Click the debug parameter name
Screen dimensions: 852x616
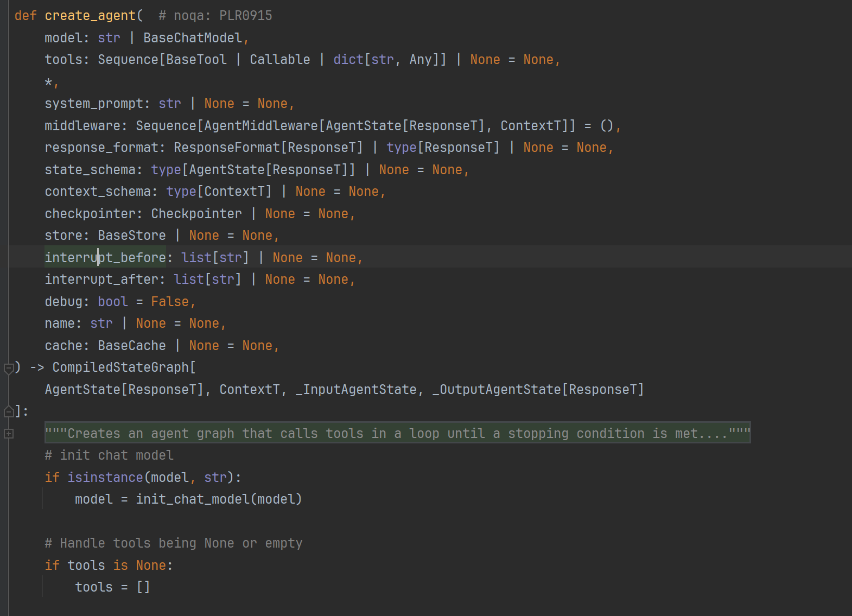[x=63, y=302]
